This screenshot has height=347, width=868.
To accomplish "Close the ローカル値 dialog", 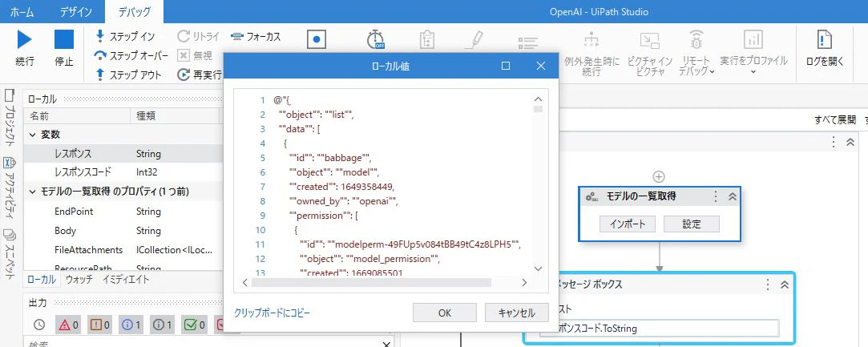I will click(x=541, y=66).
